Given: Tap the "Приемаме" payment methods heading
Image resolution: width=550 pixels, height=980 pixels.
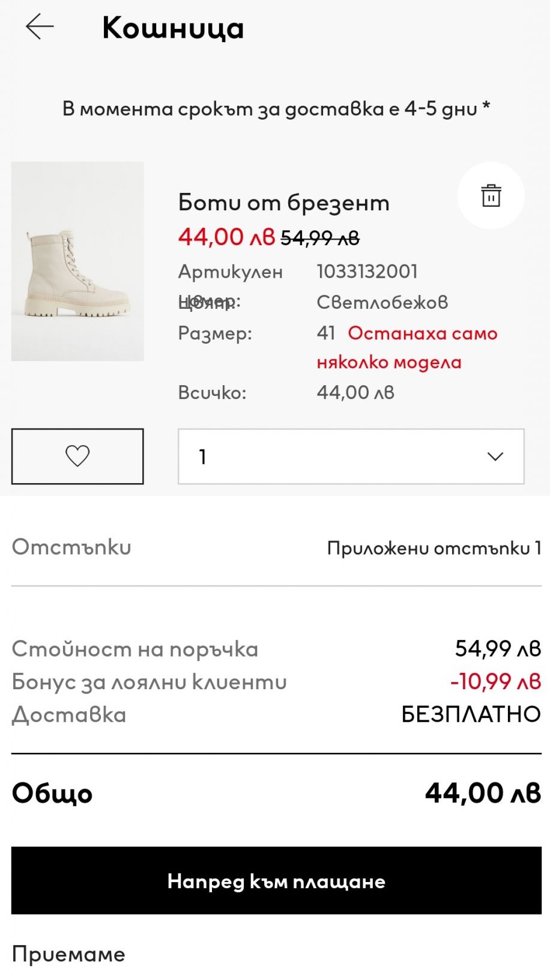Looking at the screenshot, I should 68,954.
